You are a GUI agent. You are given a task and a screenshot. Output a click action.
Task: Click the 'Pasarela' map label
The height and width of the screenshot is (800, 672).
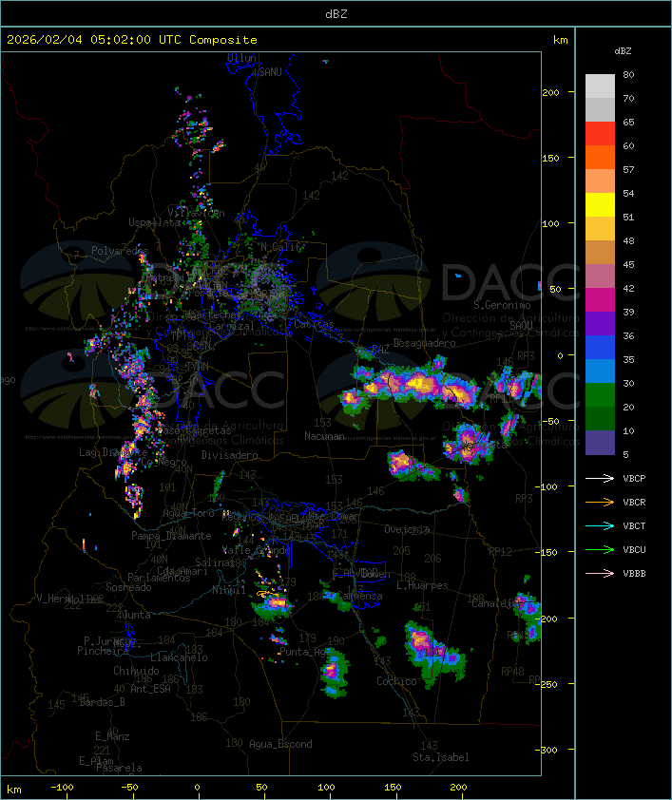[120, 768]
